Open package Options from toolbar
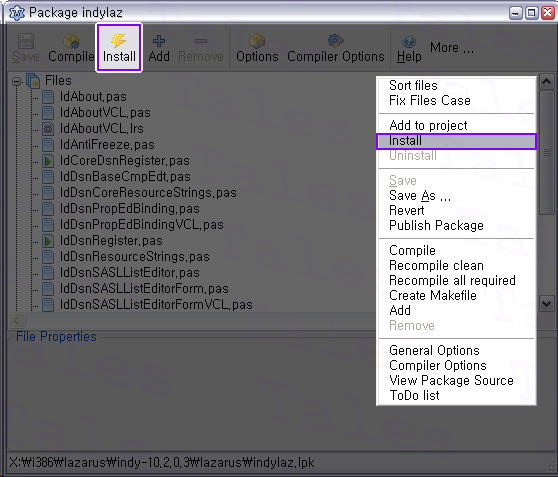The image size is (558, 477). click(x=257, y=48)
